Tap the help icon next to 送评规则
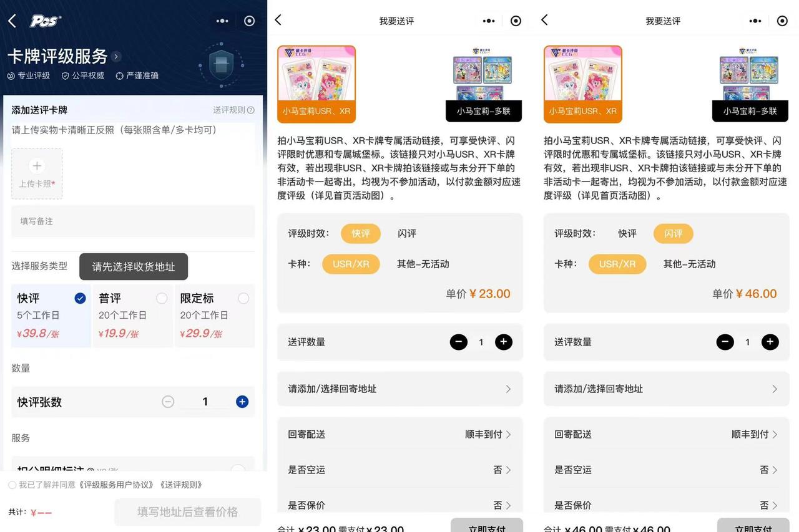 pyautogui.click(x=251, y=110)
